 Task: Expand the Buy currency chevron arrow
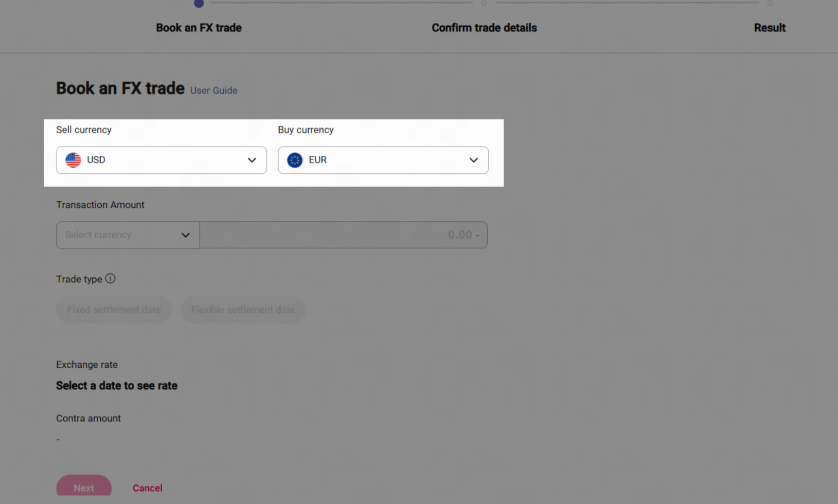point(474,160)
